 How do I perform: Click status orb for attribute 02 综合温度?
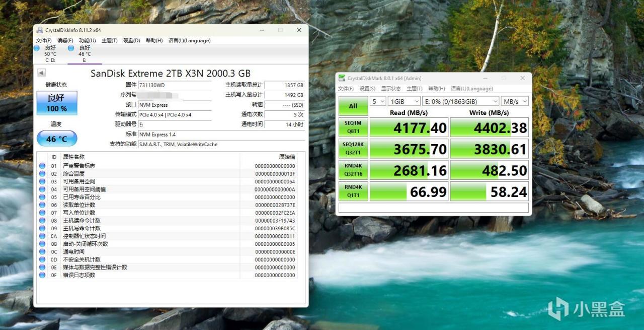tap(42, 173)
